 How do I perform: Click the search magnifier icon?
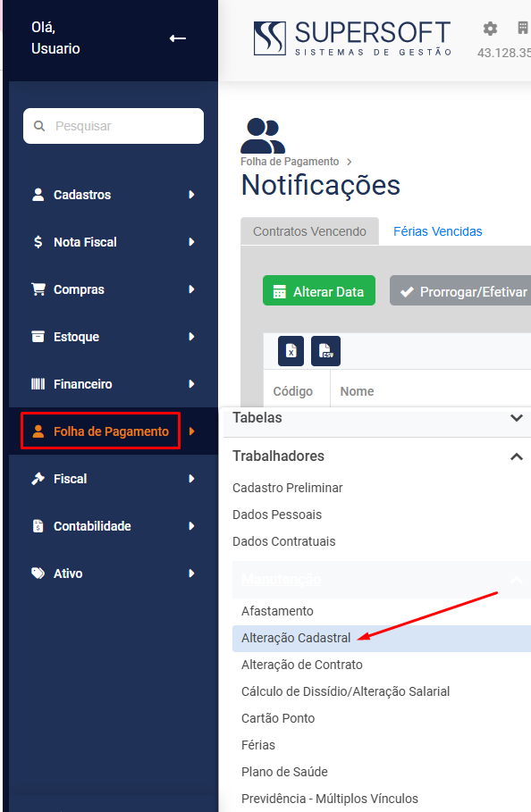pyautogui.click(x=38, y=126)
